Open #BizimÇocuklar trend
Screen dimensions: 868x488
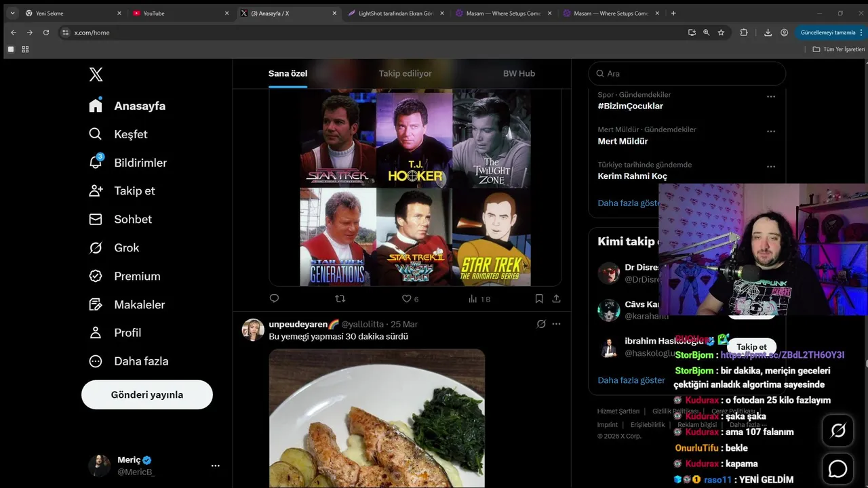pos(631,106)
